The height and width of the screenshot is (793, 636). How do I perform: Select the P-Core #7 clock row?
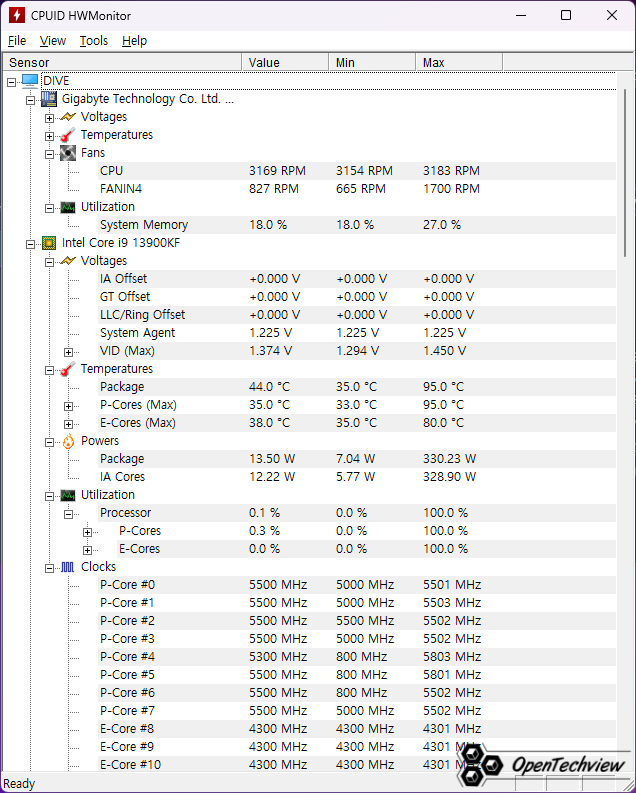point(357,711)
